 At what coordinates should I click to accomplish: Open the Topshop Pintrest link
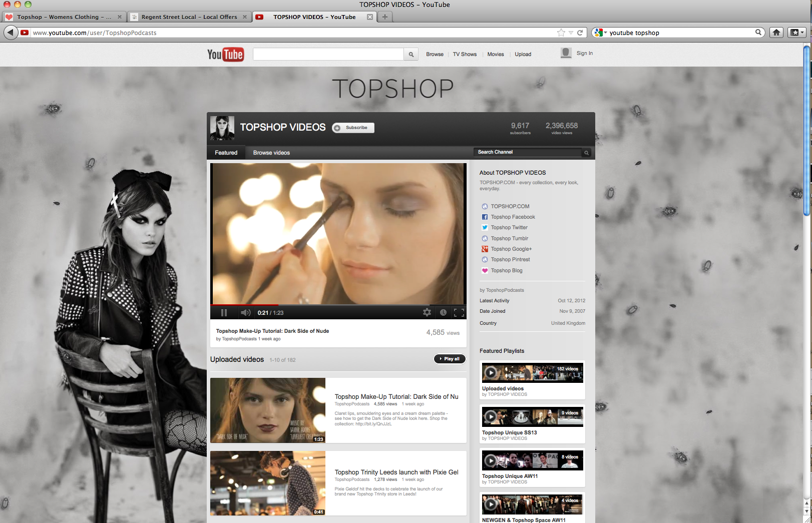click(x=510, y=259)
